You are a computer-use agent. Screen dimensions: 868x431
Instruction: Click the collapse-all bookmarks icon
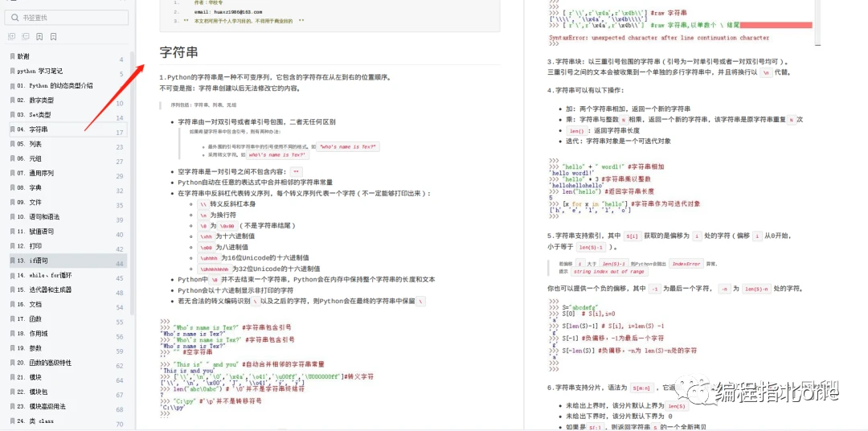pos(26,37)
